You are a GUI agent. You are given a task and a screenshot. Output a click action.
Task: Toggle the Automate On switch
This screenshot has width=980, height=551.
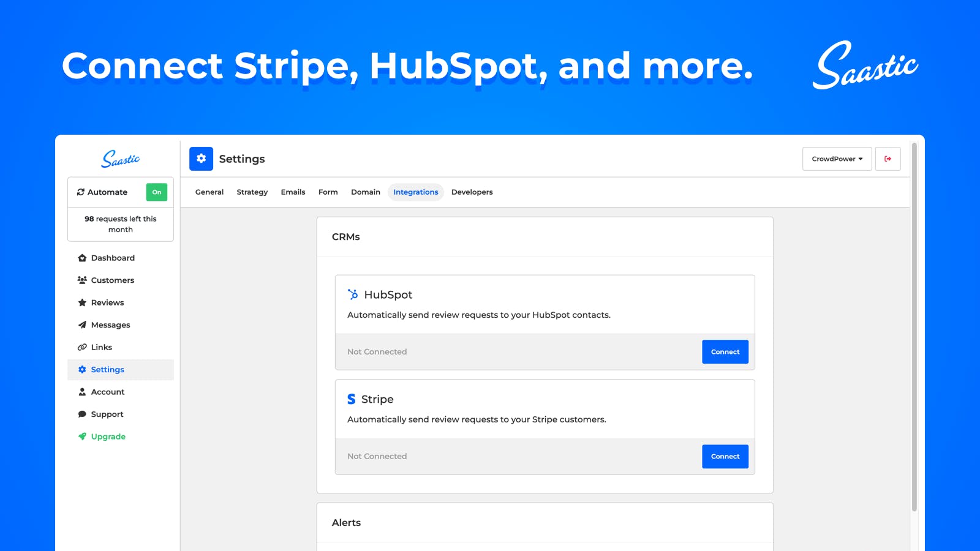(157, 192)
